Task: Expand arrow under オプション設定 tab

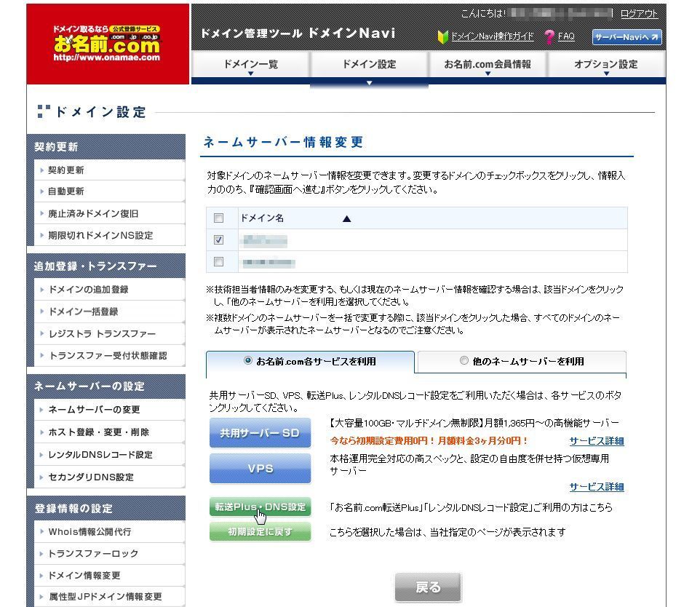Action: (x=606, y=74)
